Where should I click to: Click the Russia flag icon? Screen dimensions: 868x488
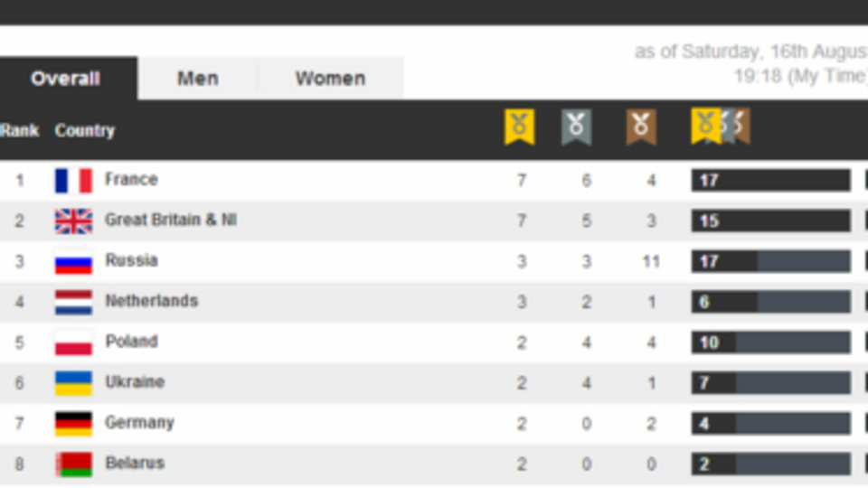[73, 262]
